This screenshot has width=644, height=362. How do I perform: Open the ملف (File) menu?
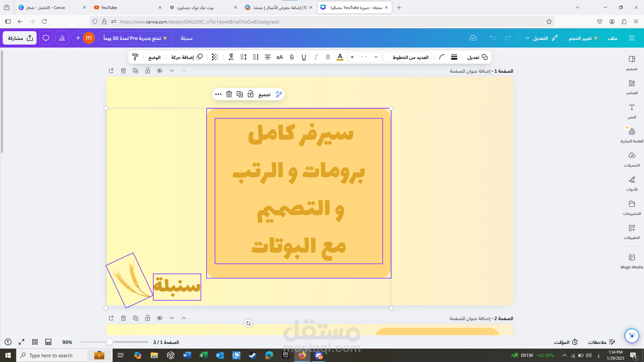(612, 38)
